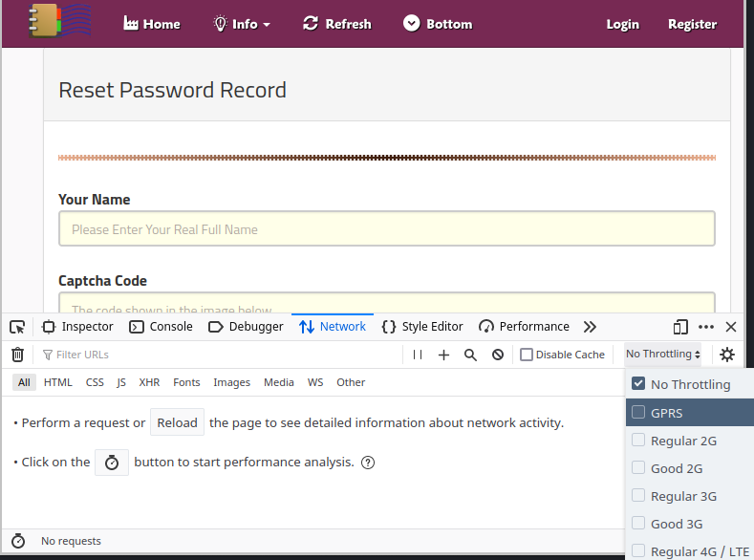Click the element picker icon in DevTools
This screenshot has height=560, width=754.
[17, 327]
